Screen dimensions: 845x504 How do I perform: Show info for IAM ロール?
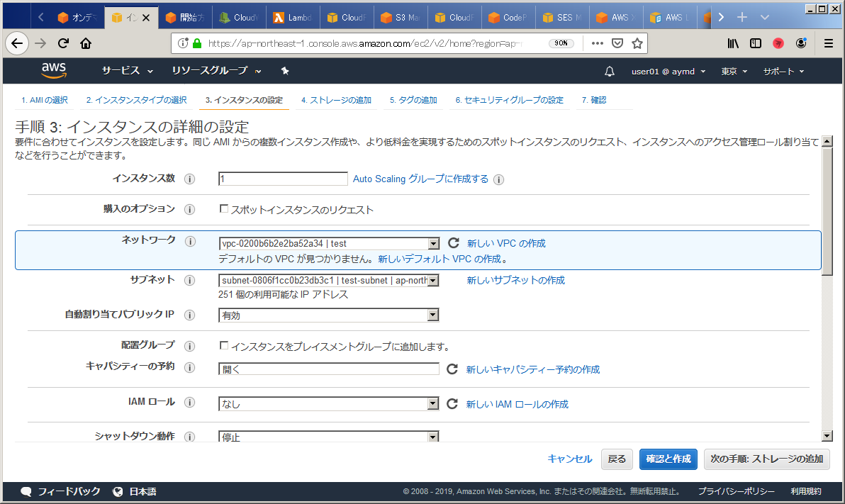pos(190,402)
